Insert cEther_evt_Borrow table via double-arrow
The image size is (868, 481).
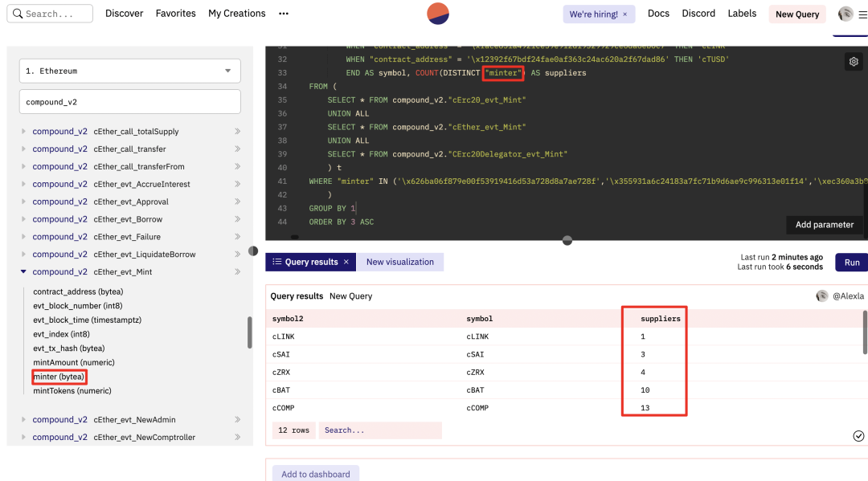(237, 219)
